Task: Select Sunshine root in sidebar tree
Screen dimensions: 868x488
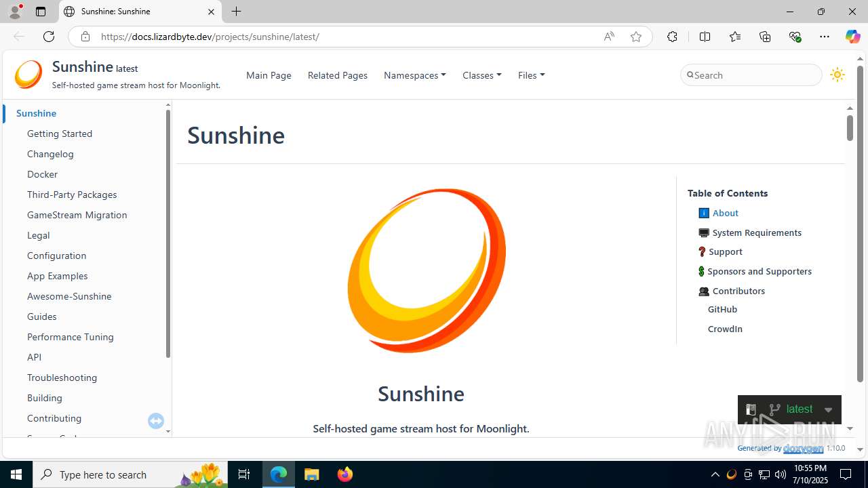Action: [37, 113]
